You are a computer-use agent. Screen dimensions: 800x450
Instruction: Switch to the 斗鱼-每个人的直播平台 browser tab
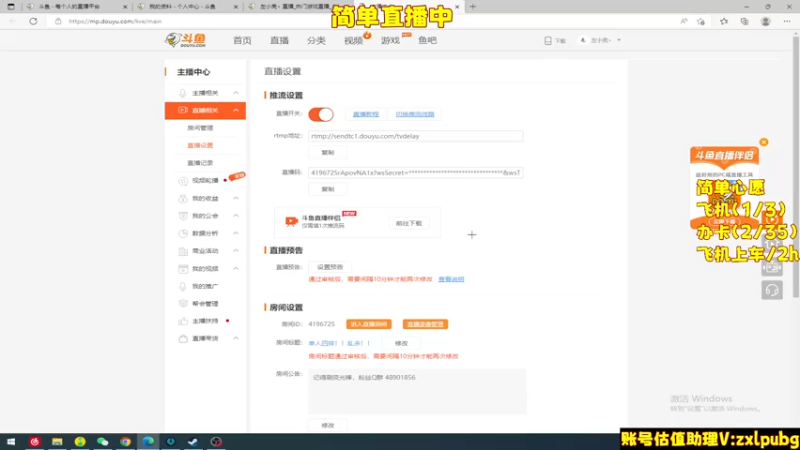(77, 7)
